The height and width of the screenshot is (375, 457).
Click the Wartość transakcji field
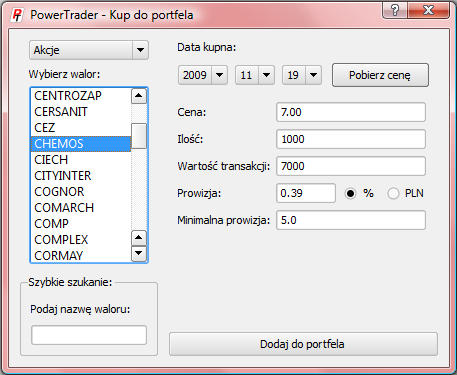351,166
